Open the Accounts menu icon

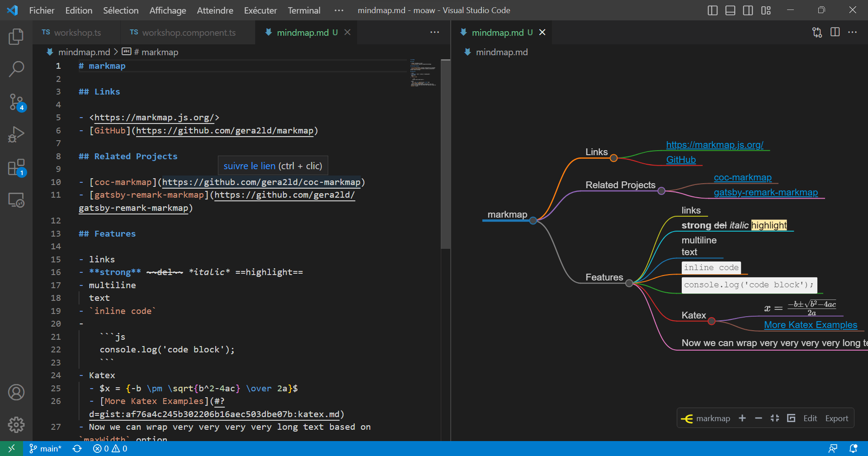pos(16,392)
